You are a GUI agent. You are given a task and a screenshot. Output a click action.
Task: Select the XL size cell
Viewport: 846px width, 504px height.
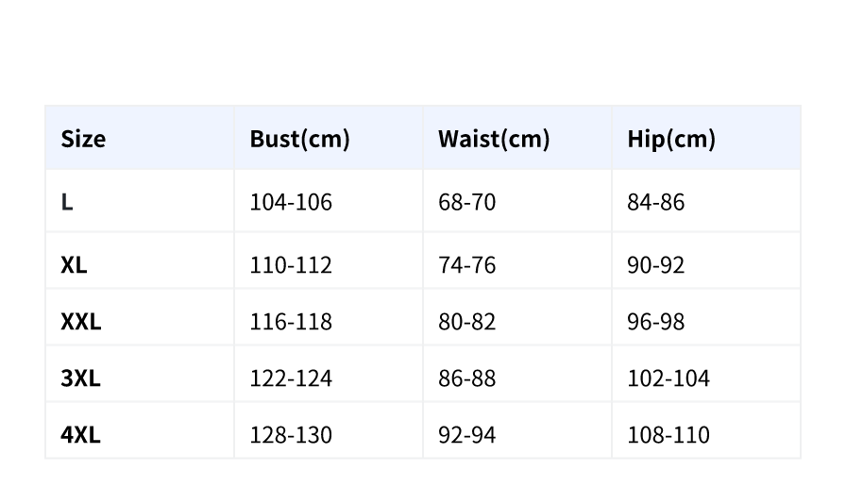click(x=74, y=265)
